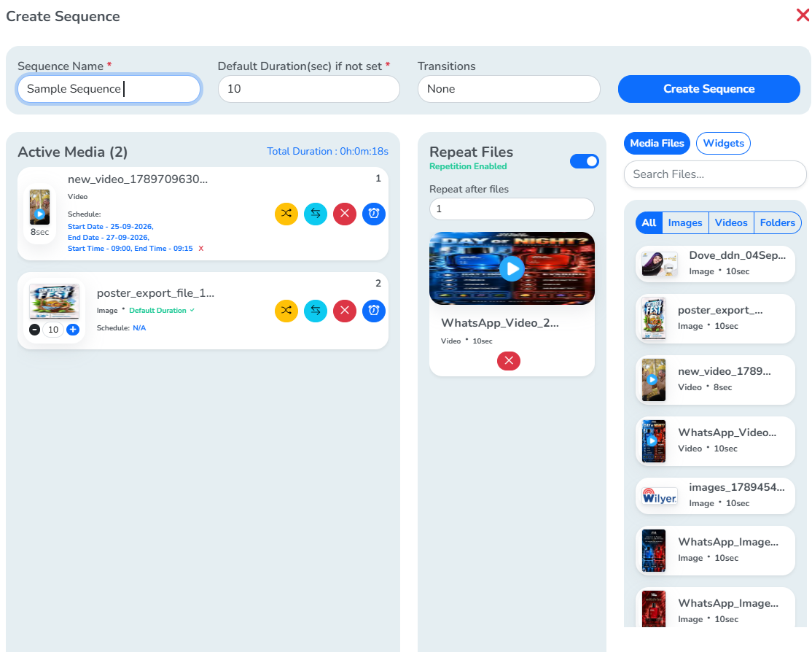
Task: Select the images_1789454 Wilyer image
Action: coord(715,496)
